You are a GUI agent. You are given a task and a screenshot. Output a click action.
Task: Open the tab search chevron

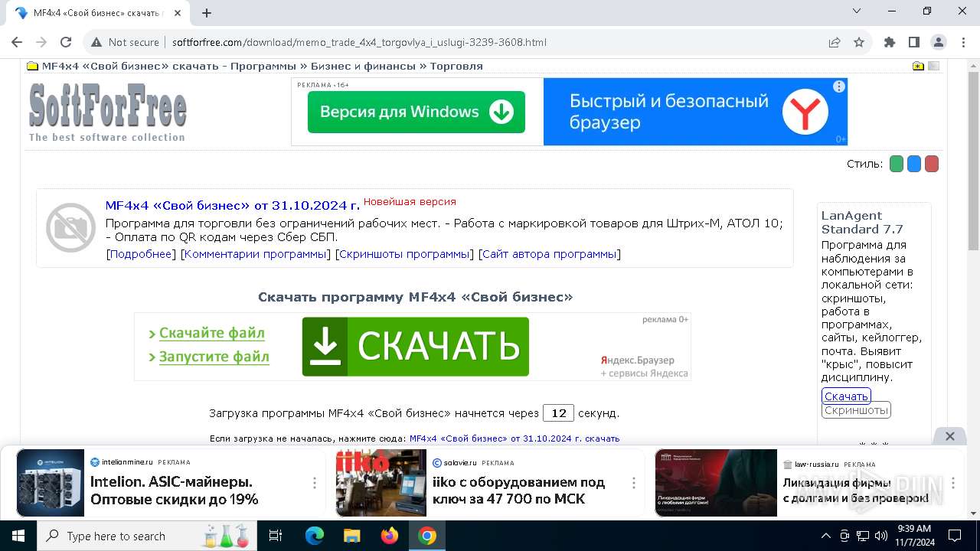[x=857, y=11]
